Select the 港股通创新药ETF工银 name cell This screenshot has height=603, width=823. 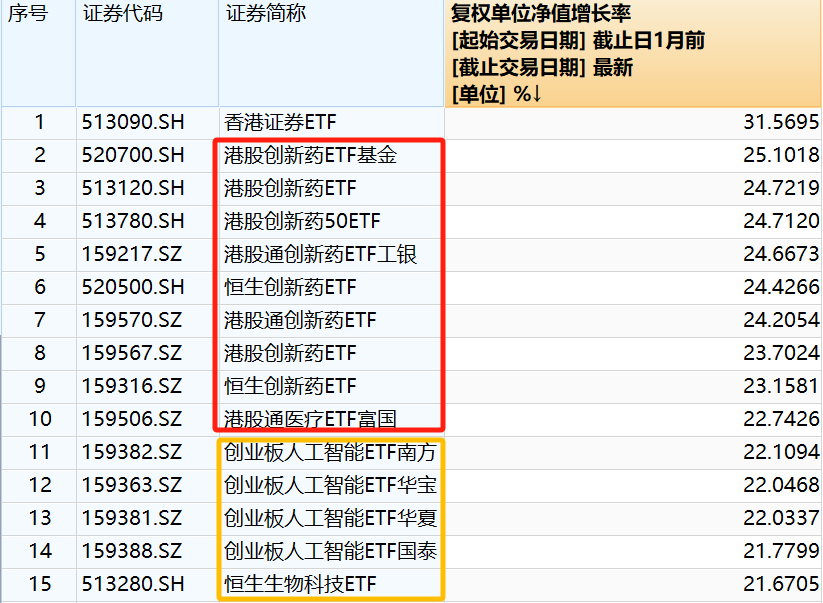coord(320,255)
